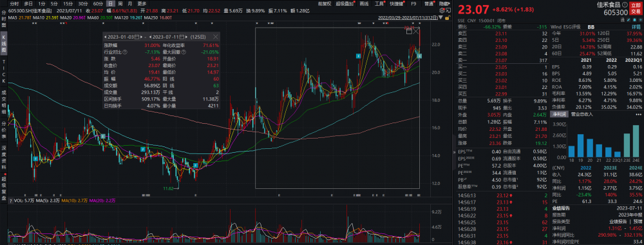Switch the chart to 60分 period
This screenshot has height=245, width=644.
point(98,3)
